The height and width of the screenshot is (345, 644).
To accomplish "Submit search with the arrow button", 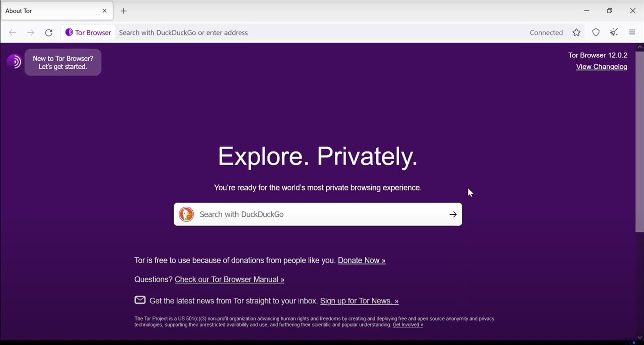I will [453, 214].
